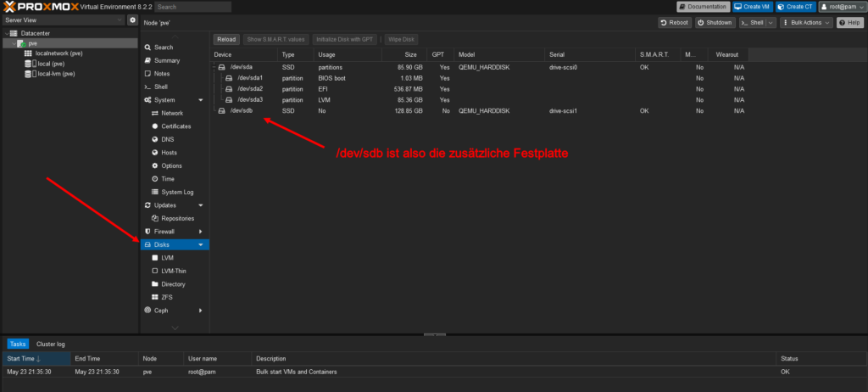868x392 pixels.
Task: Collapse the /dev/sda partition tree
Action: coord(214,66)
